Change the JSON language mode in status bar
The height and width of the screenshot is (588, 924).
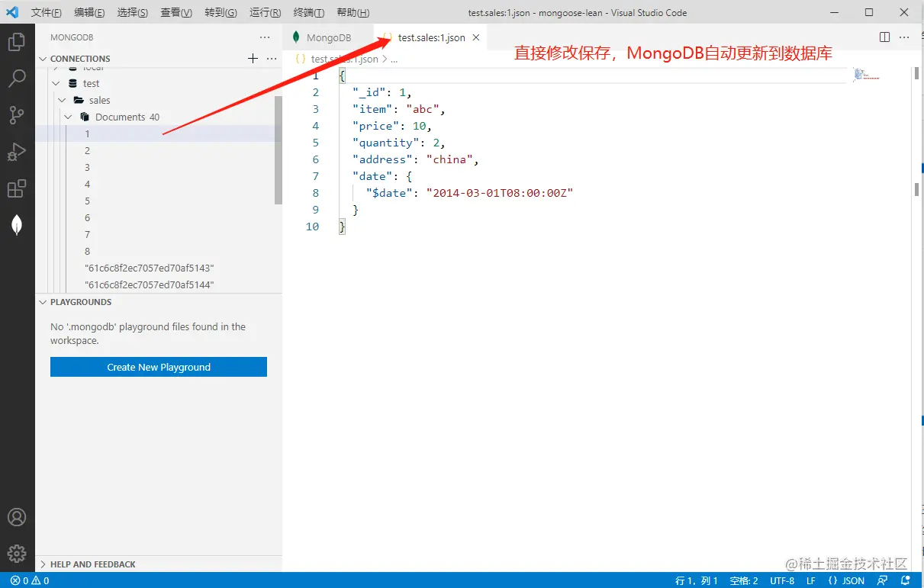tap(847, 580)
